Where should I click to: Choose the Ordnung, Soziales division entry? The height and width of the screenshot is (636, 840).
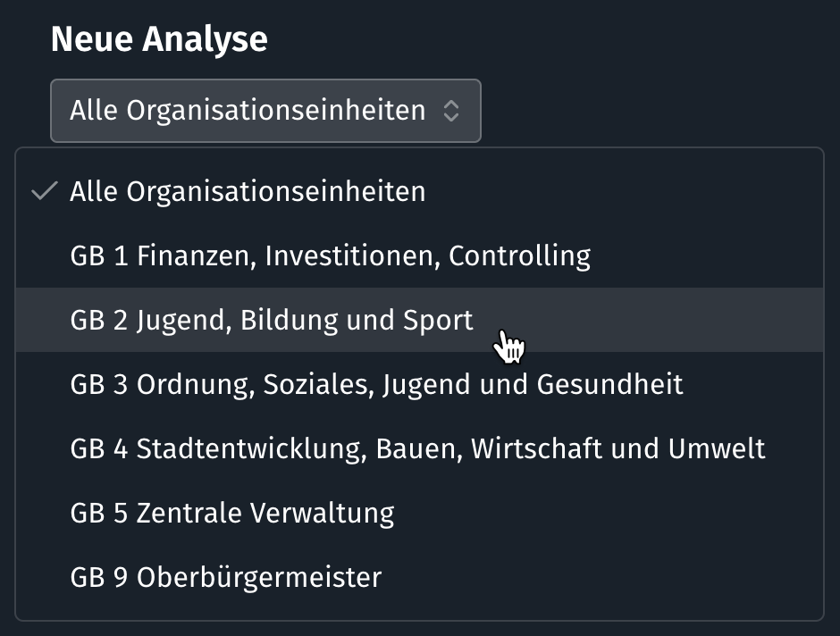coord(376,384)
